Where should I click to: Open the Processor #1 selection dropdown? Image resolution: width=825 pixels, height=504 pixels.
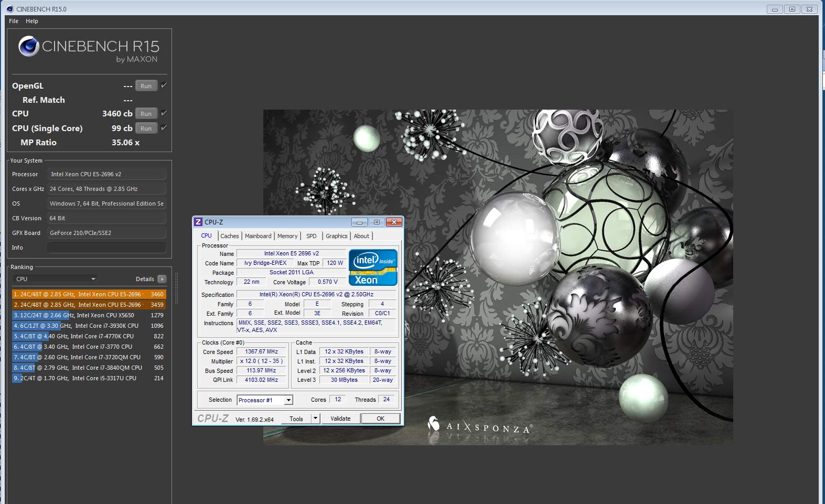pos(288,400)
